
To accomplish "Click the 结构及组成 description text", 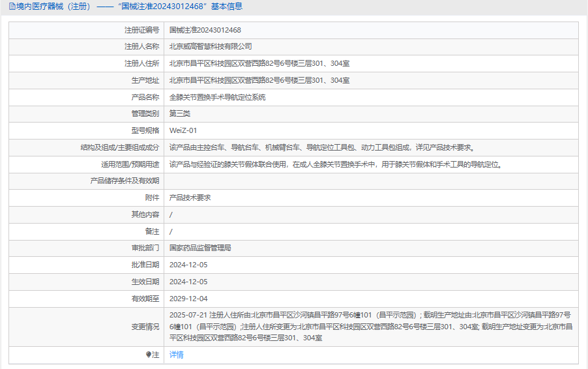I will tap(321, 147).
